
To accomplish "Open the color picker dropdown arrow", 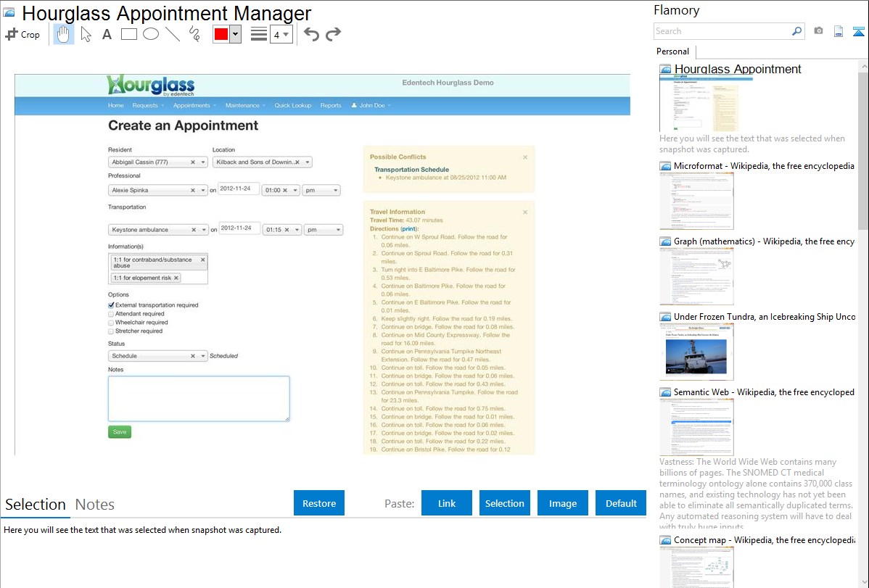I will tap(235, 34).
